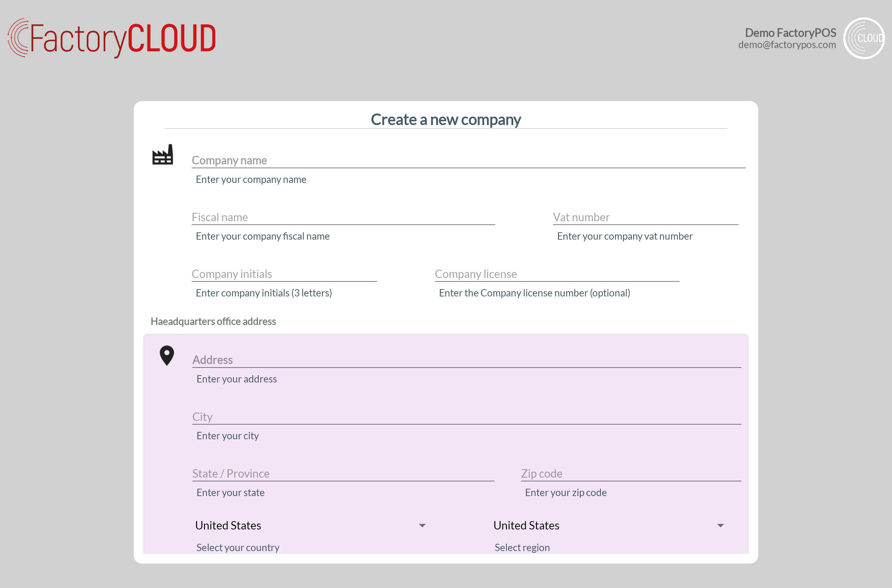The height and width of the screenshot is (588, 892).
Task: Click the Company license input
Action: [x=557, y=274]
